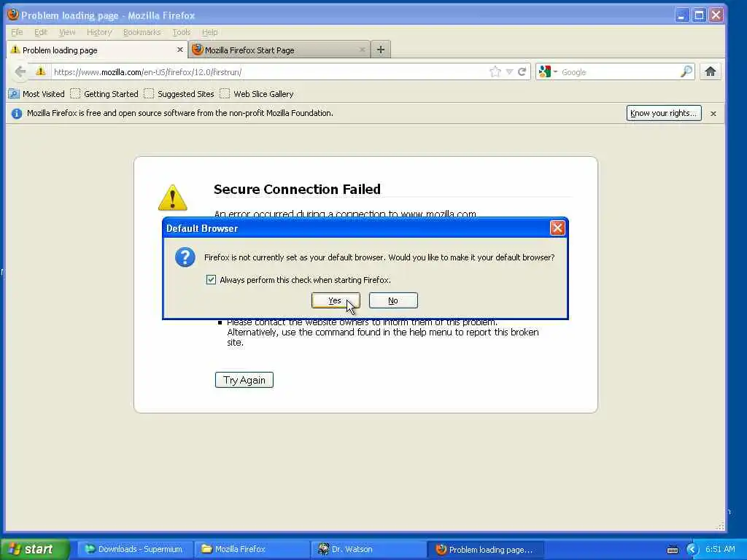The width and height of the screenshot is (747, 560).
Task: Reload the page with the refresh icon
Action: [x=522, y=72]
